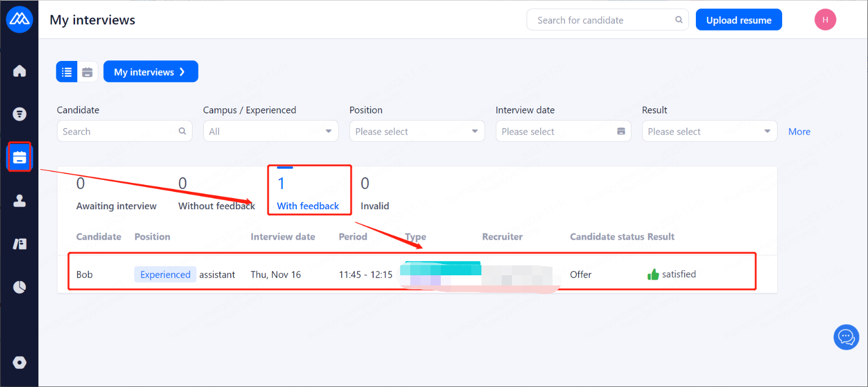Open the chat support bubble icon
Viewport: 868px width, 387px height.
click(x=846, y=337)
